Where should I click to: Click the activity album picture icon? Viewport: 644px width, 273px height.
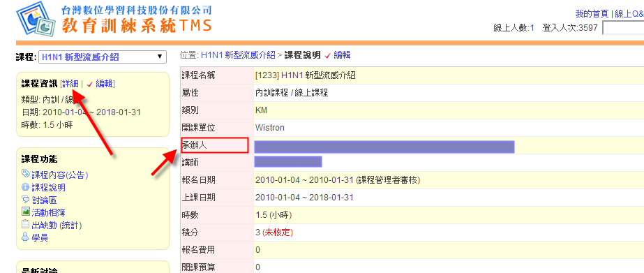(x=25, y=212)
